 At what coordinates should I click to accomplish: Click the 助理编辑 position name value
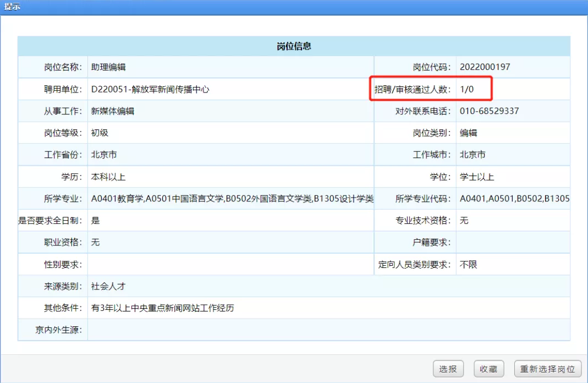click(x=108, y=67)
